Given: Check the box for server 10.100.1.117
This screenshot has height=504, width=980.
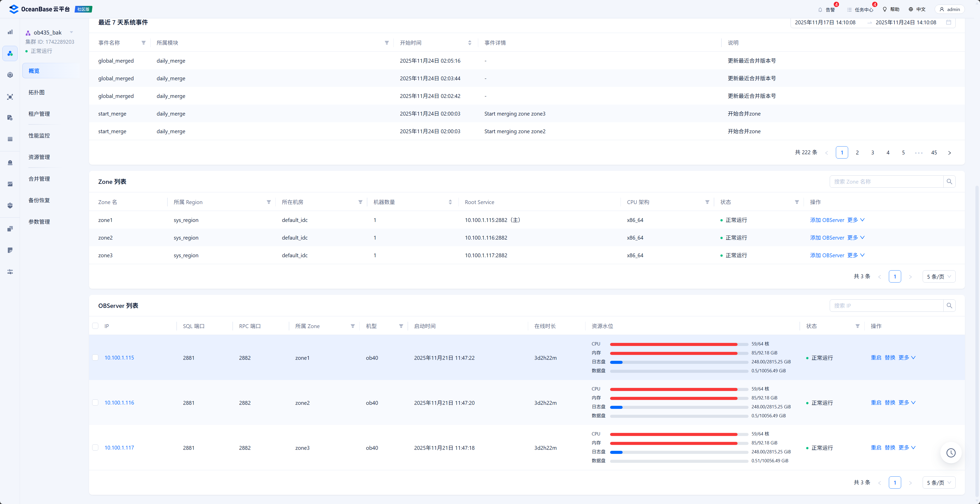Looking at the screenshot, I should (95, 448).
